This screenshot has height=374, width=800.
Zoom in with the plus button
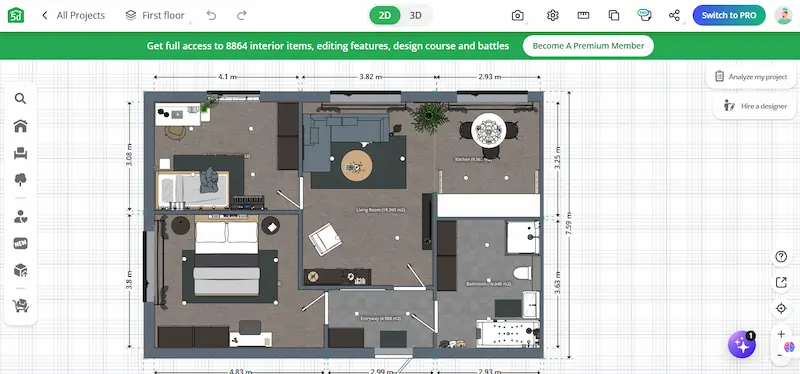781,334
